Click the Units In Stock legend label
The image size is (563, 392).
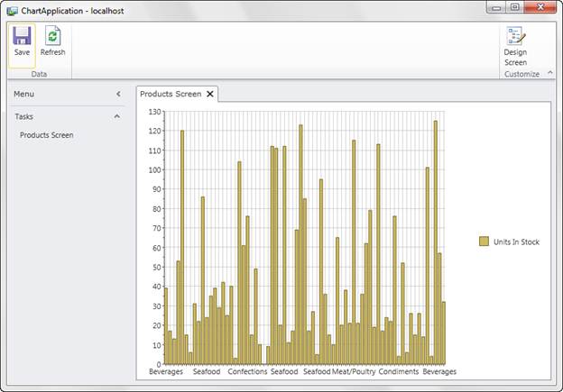pos(516,242)
